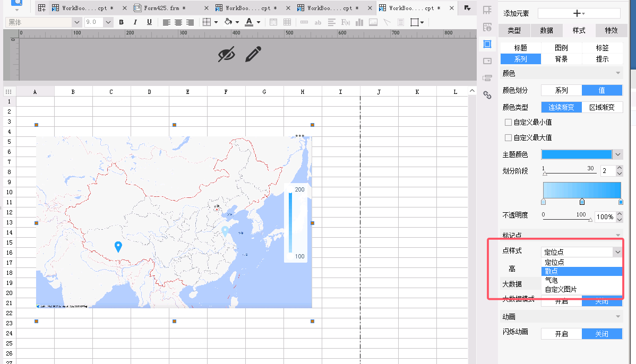Image resolution: width=636 pixels, height=364 pixels.
Task: Select the blue location marker on the map
Action: pos(118,246)
